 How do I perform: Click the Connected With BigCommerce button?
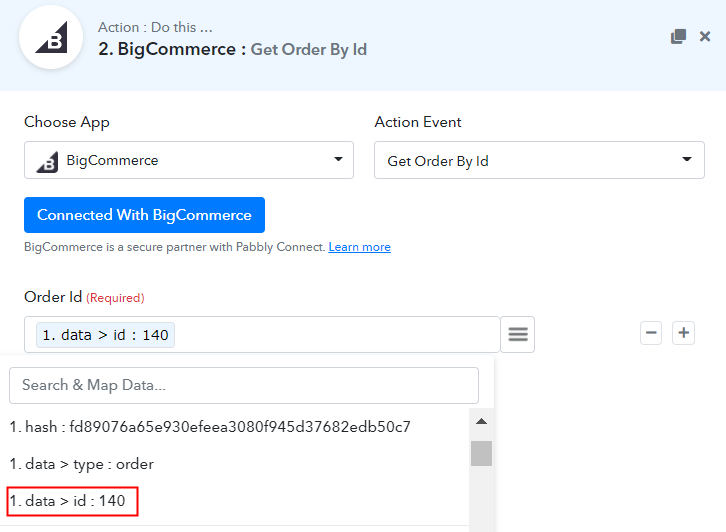(144, 215)
